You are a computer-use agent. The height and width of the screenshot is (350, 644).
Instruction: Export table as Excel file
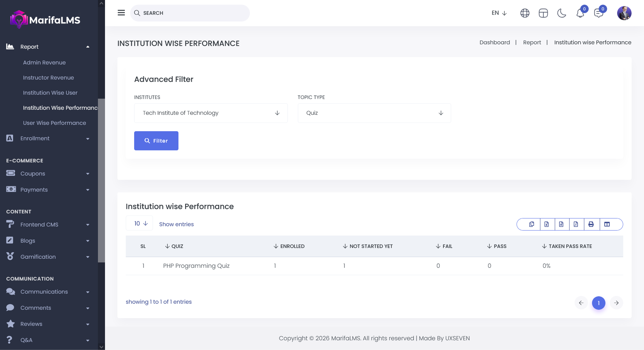click(x=546, y=224)
